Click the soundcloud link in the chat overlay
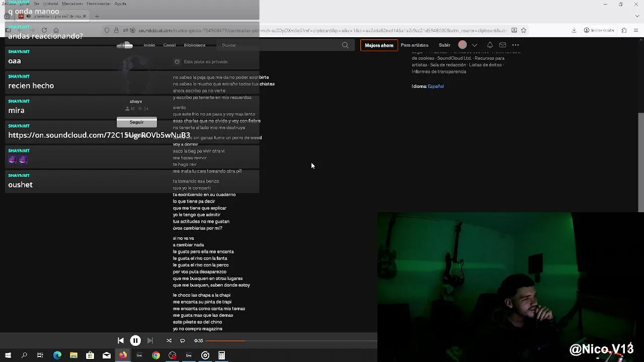Image resolution: width=644 pixels, height=362 pixels. tap(99, 135)
